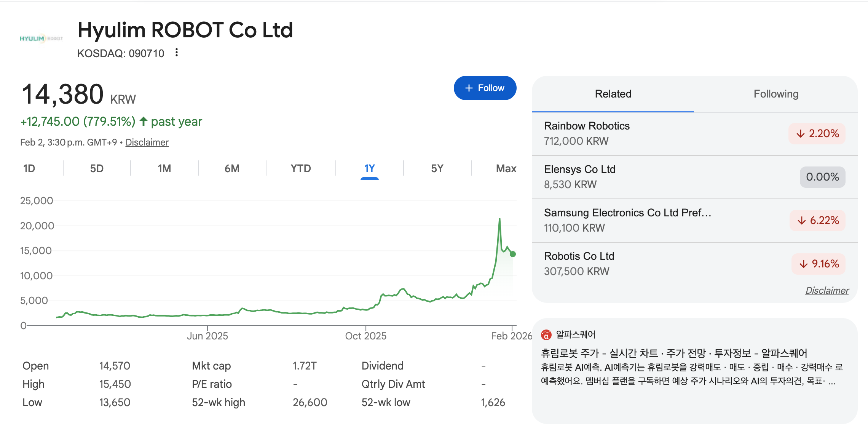Click Robotis 9.16% down change badge
Screen dimensions: 868x432
pyautogui.click(x=819, y=264)
